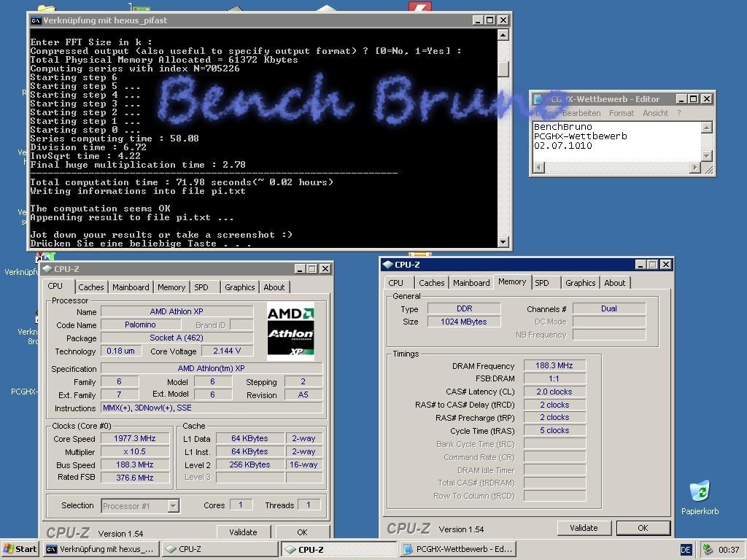Viewport: 747px width, 560px height.
Task: Click the Total computation time line in console
Action: pos(182,182)
